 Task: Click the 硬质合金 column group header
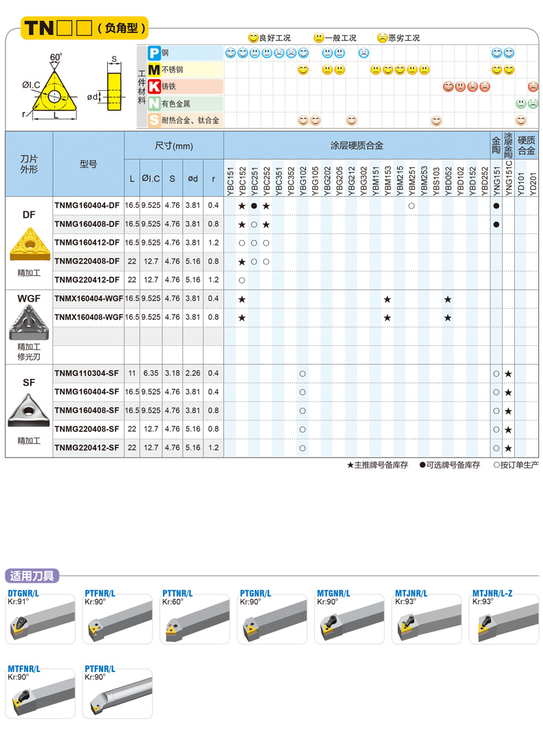[x=526, y=146]
